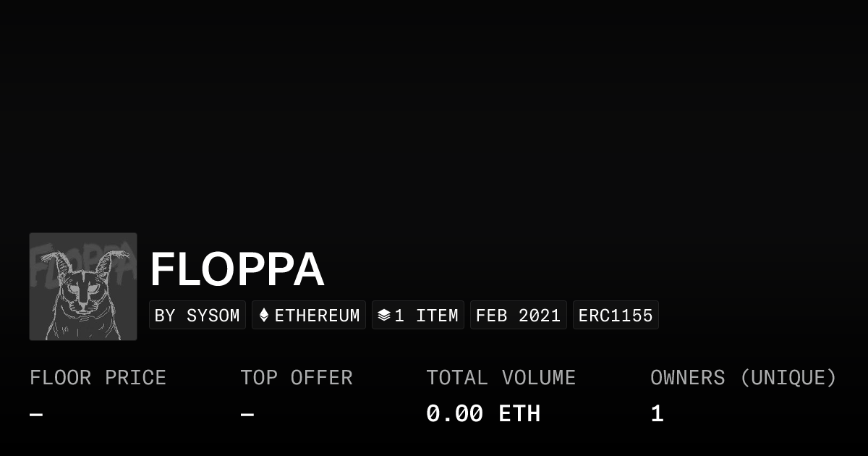
Task: Click the dash value under Floor Price
Action: tap(36, 415)
